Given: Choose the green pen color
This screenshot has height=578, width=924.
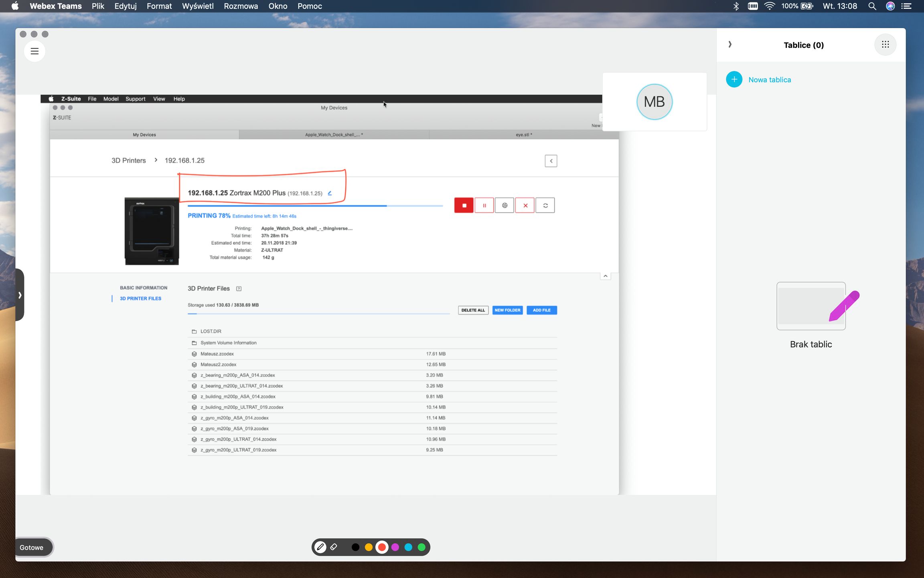Looking at the screenshot, I should (421, 547).
